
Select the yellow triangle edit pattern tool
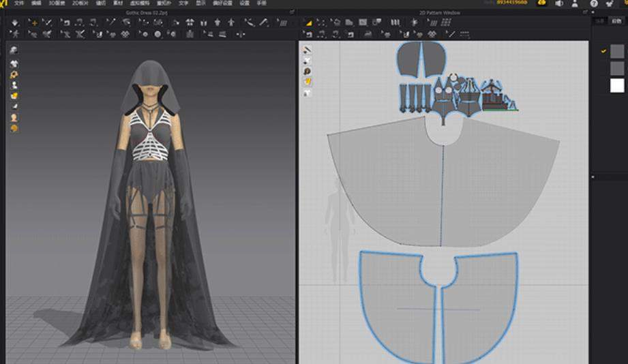(308, 22)
